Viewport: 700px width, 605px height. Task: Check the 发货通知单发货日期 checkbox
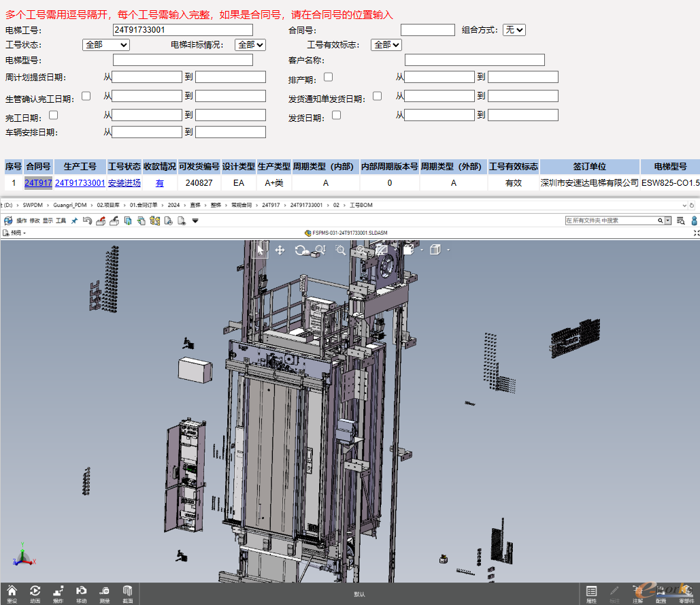(x=378, y=96)
